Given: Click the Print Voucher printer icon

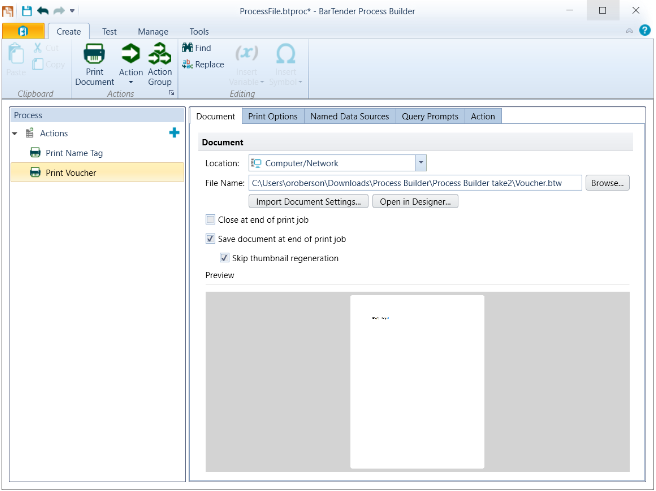Looking at the screenshot, I should tap(35, 172).
